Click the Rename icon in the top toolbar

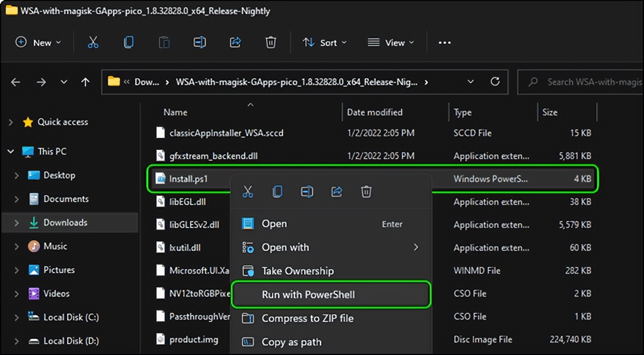pyautogui.click(x=200, y=42)
